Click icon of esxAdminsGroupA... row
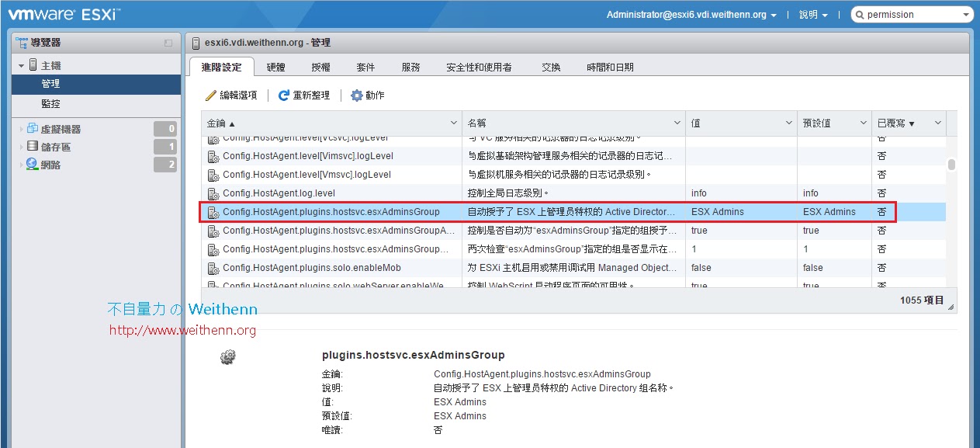The image size is (980, 448). [213, 231]
